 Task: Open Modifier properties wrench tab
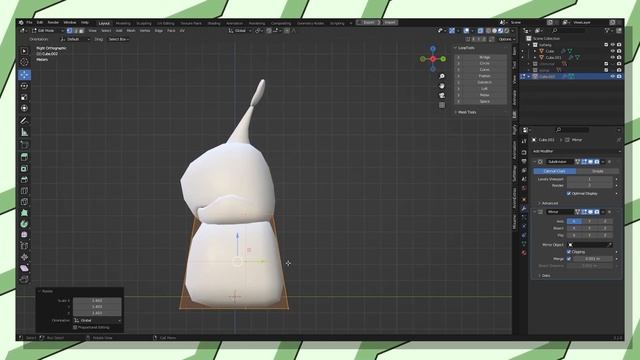(524, 209)
